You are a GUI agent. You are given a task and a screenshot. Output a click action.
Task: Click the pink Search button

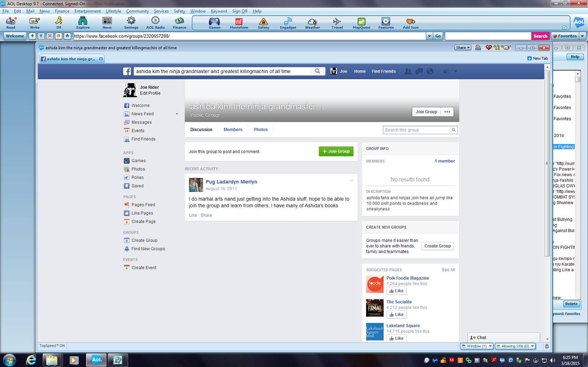coord(540,36)
